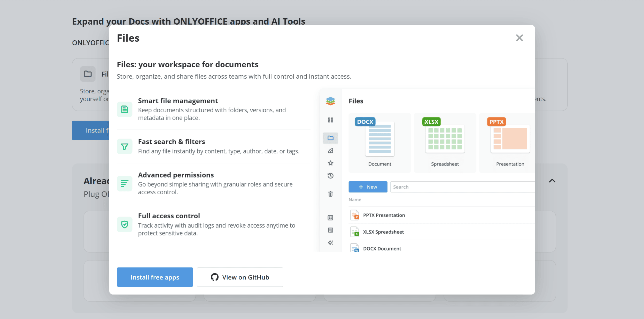Select the DOCX Document thumbnail
This screenshot has width=644, height=319.
[379, 143]
